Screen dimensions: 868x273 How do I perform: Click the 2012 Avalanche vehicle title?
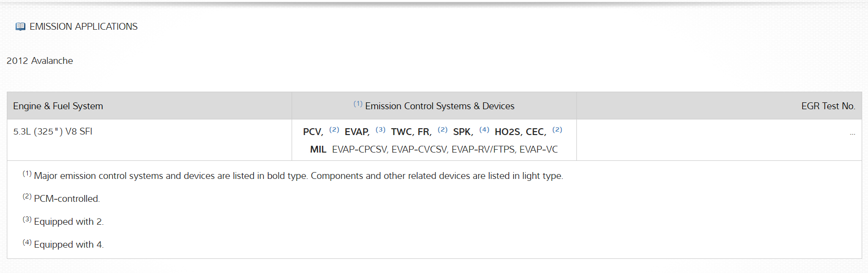(39, 61)
